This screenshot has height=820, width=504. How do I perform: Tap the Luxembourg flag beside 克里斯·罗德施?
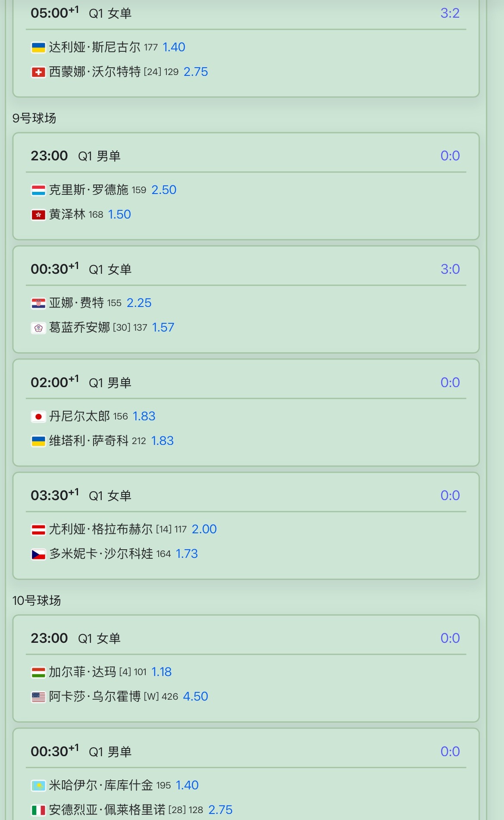click(x=38, y=190)
